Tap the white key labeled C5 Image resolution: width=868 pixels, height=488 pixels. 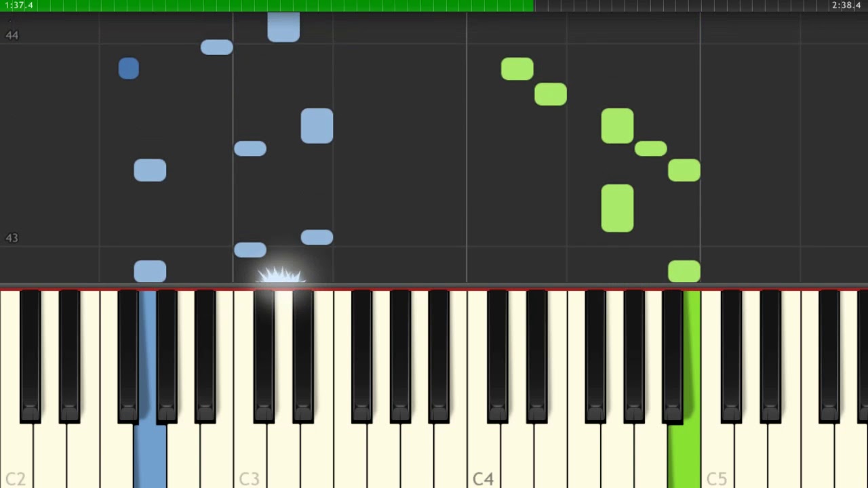[717, 454]
